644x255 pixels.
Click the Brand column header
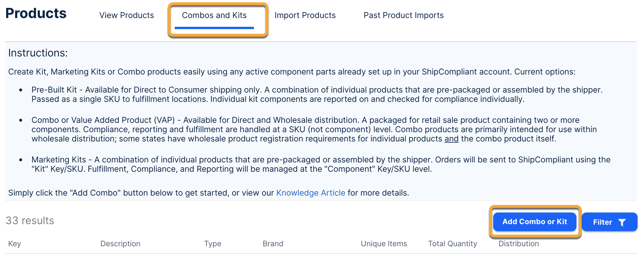[x=273, y=244]
